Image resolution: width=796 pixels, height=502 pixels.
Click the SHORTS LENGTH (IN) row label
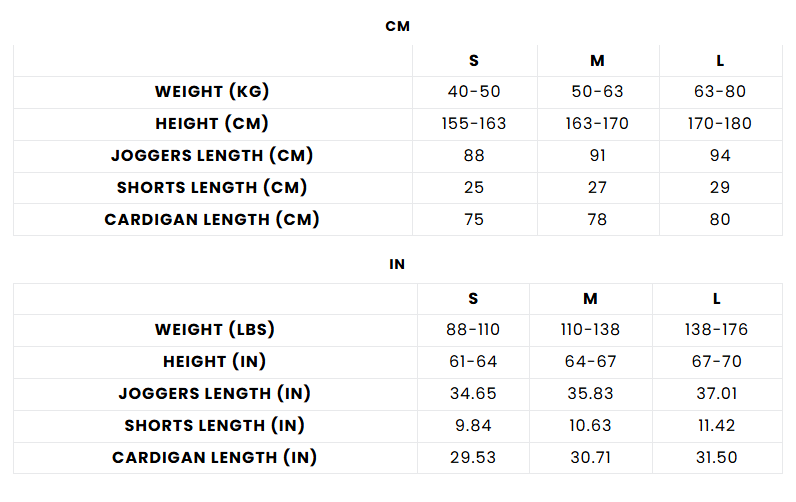tap(214, 426)
